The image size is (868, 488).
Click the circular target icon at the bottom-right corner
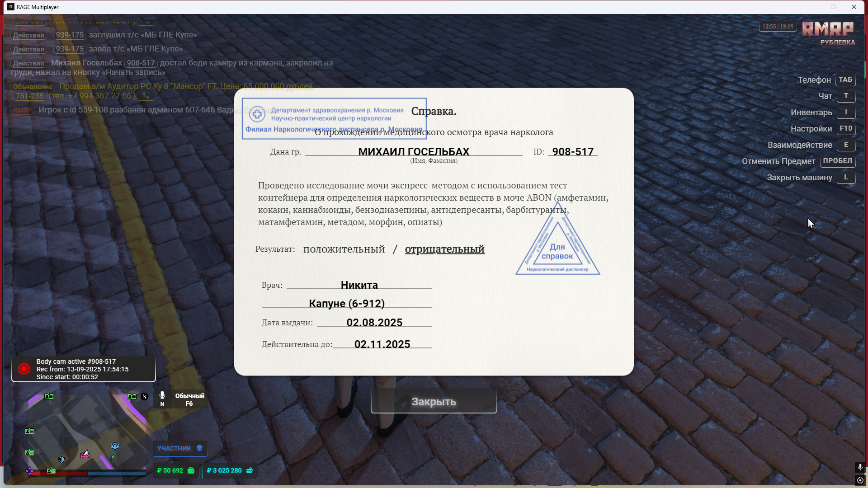pyautogui.click(x=860, y=480)
